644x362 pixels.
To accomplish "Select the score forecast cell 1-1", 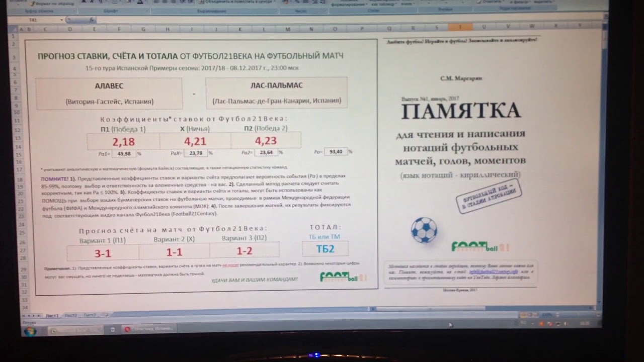I will tap(174, 251).
